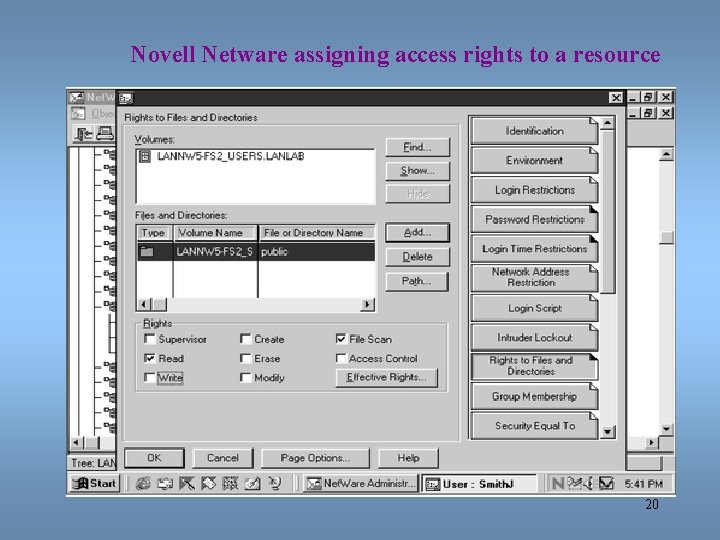Open the Identification page

tap(534, 131)
